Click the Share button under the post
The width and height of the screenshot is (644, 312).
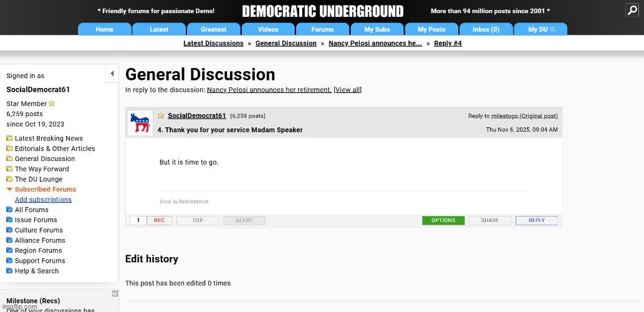coord(490,220)
